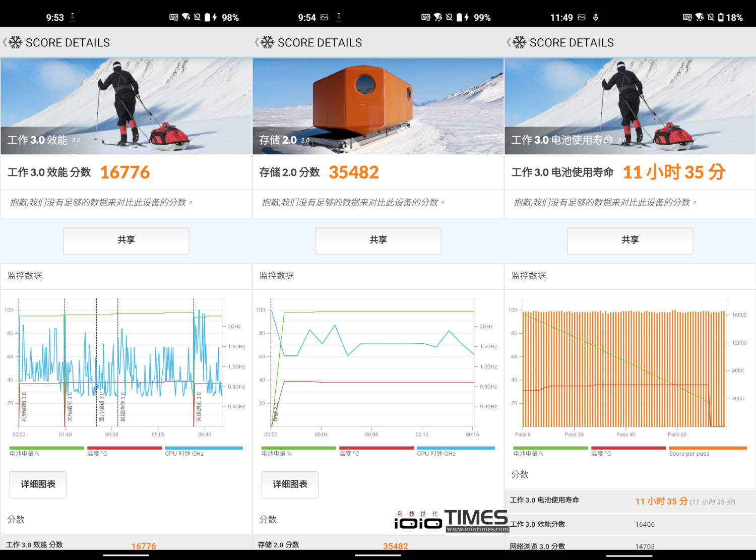Tap the orange Score per pass legend
This screenshot has height=560, width=756.
(708, 451)
